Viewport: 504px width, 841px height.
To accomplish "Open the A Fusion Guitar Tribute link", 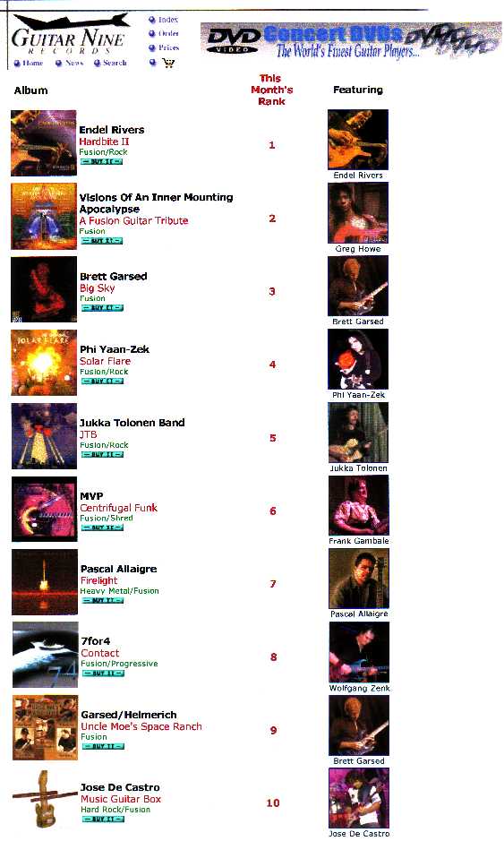I will [x=134, y=220].
